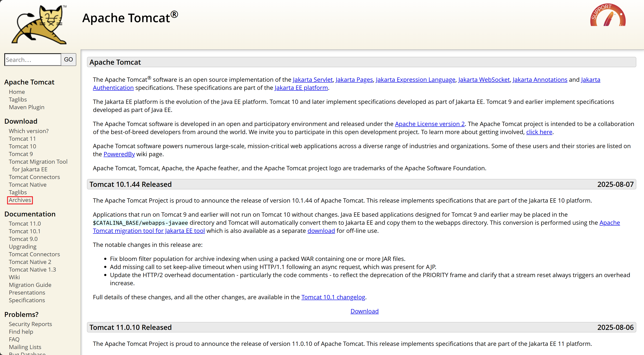Image resolution: width=644 pixels, height=355 pixels.
Task: Follow the Jakarta Authentication link
Action: (x=113, y=88)
